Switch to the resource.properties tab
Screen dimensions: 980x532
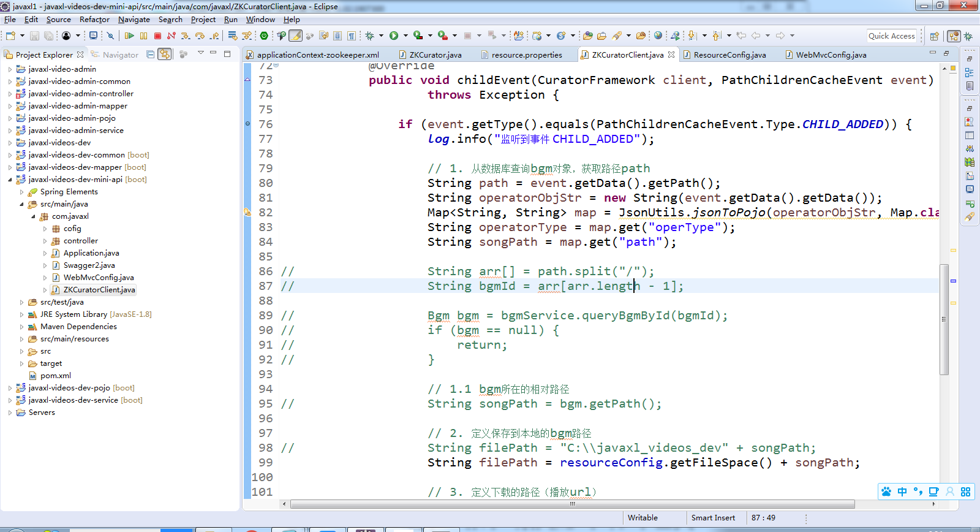(x=521, y=55)
